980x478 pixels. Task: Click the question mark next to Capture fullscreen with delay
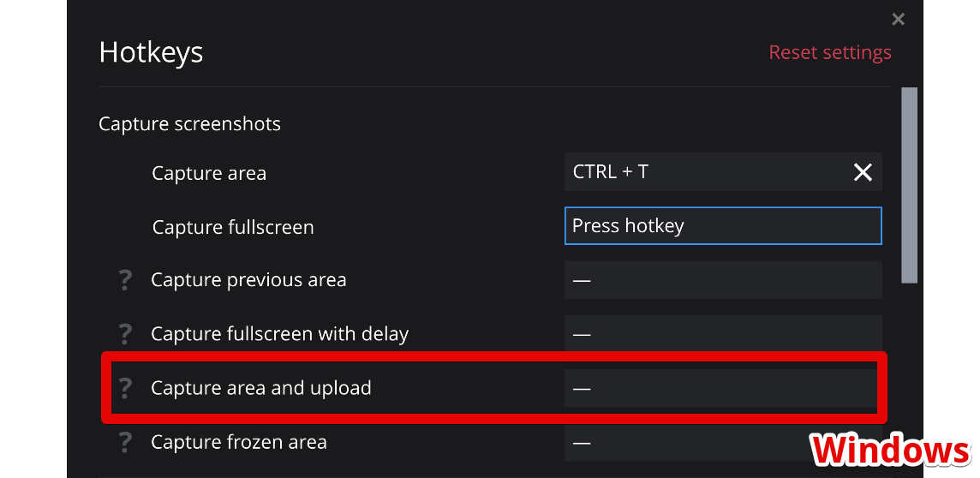click(125, 334)
